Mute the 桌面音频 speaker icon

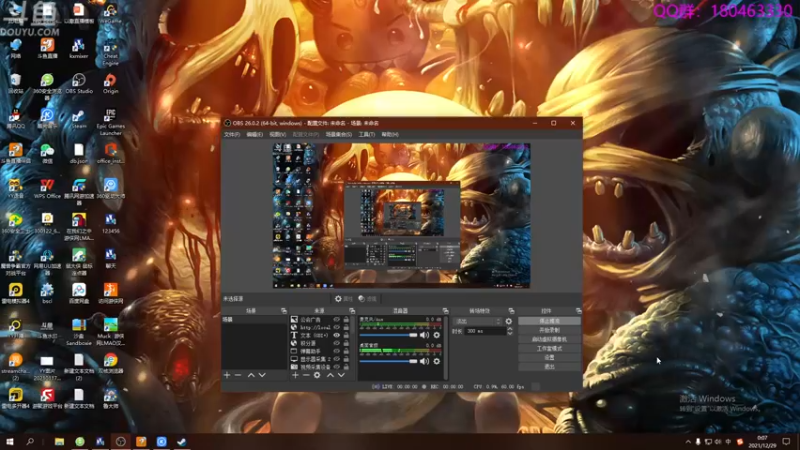(424, 361)
